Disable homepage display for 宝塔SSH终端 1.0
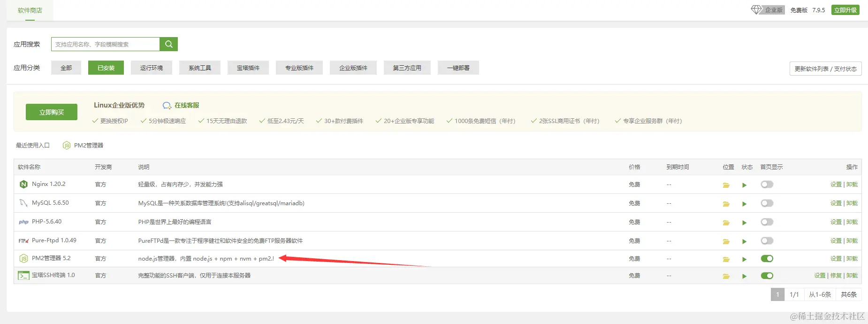This screenshot has height=324, width=868. click(767, 276)
